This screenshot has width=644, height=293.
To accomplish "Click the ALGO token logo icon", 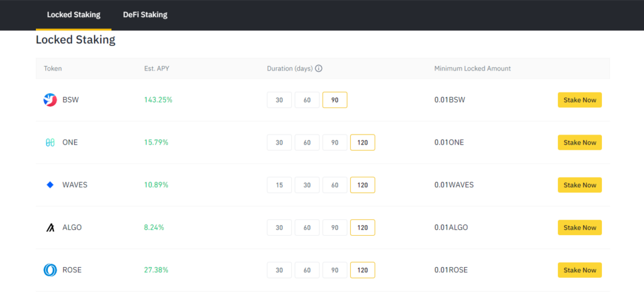I will click(x=50, y=228).
